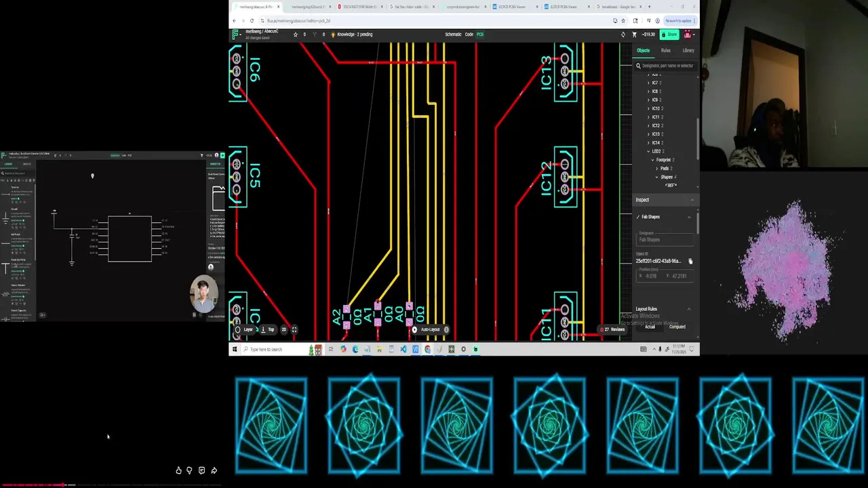Expand the Pads node
The height and width of the screenshot is (488, 868).
pos(657,169)
